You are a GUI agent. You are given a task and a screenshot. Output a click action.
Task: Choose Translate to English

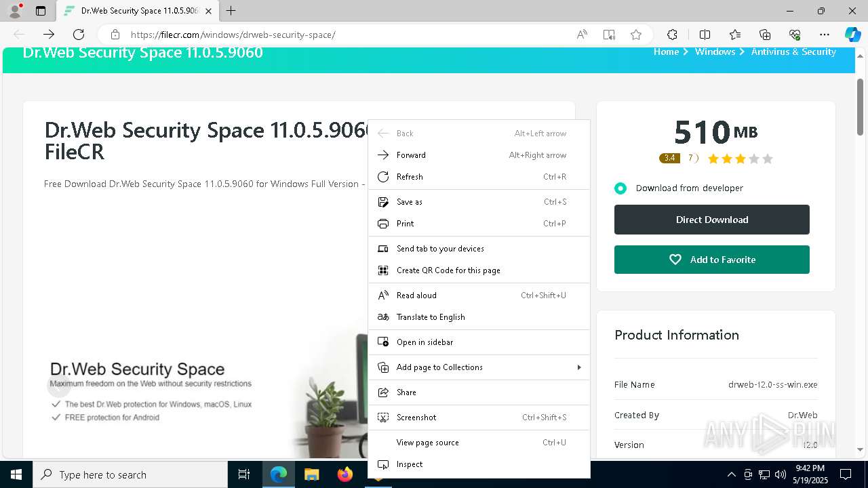pyautogui.click(x=479, y=317)
